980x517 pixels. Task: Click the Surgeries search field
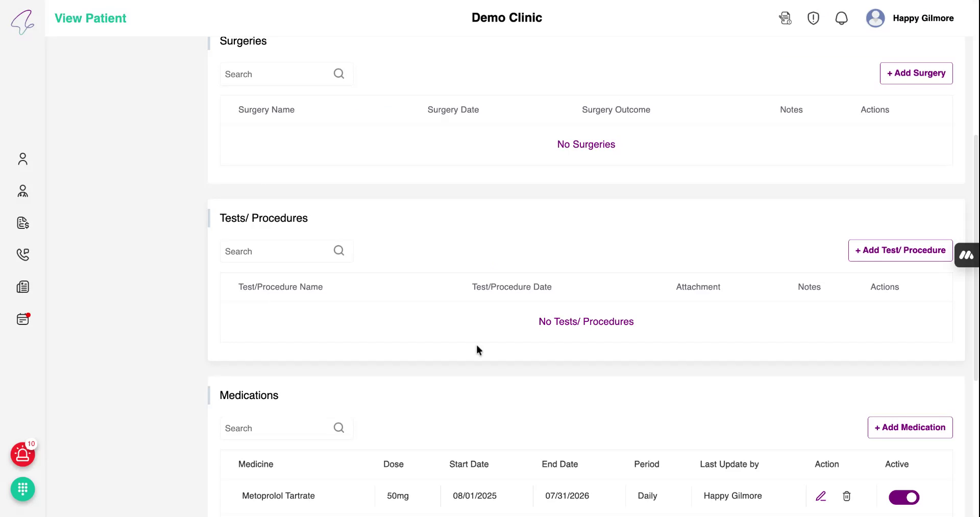pyautogui.click(x=278, y=74)
